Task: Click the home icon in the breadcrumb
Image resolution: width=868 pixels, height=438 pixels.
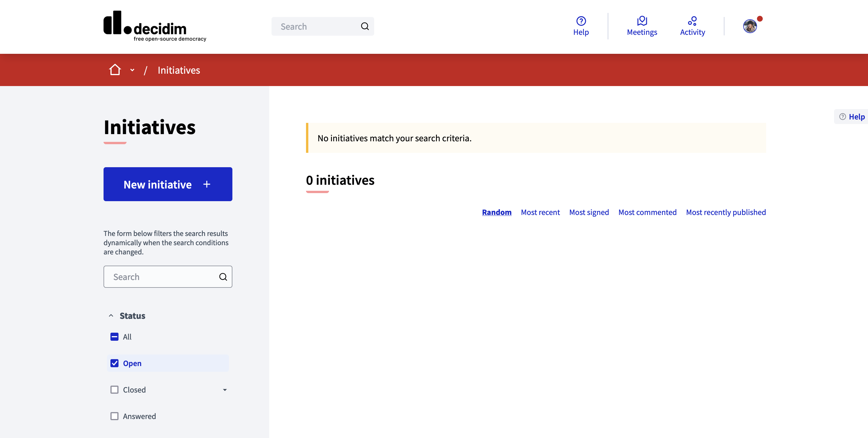Action: click(114, 70)
